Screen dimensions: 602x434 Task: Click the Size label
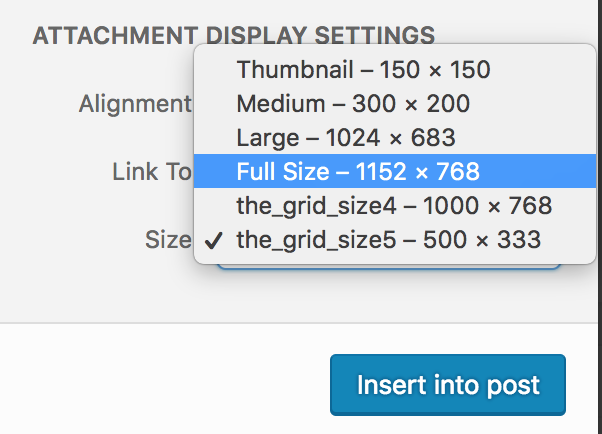(x=167, y=240)
